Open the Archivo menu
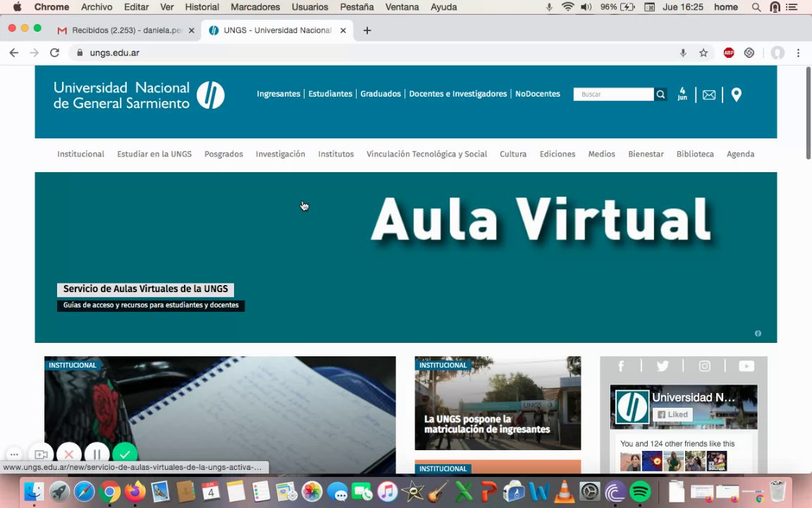The image size is (812, 508). point(97,7)
